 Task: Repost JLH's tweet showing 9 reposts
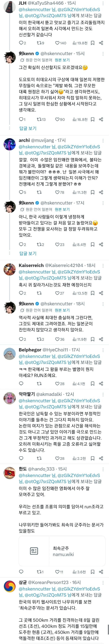[x=40, y=43]
